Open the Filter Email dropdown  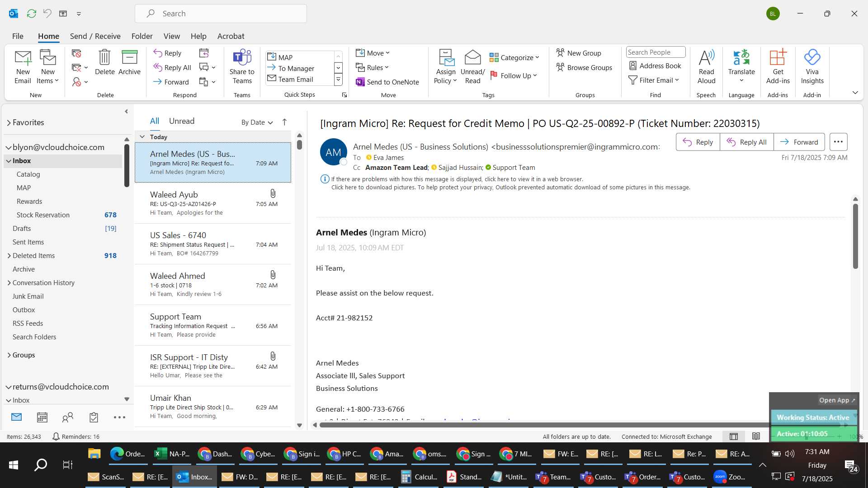654,80
